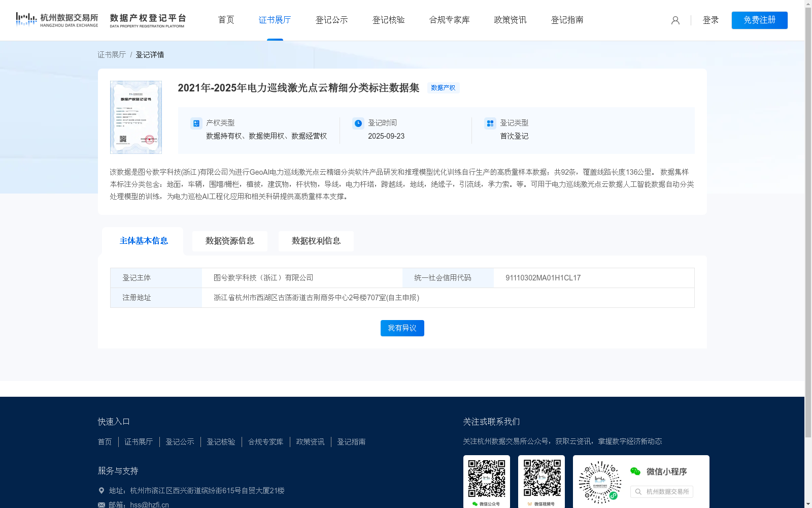This screenshot has height=508, width=812.
Task: Click the 微信公众号 QR code
Action: 486,479
